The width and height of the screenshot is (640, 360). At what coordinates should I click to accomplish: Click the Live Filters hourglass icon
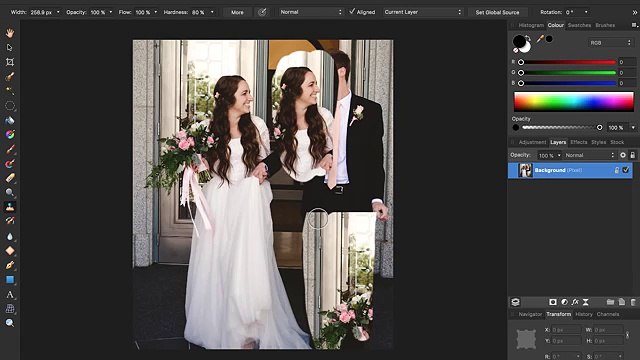[x=586, y=302]
